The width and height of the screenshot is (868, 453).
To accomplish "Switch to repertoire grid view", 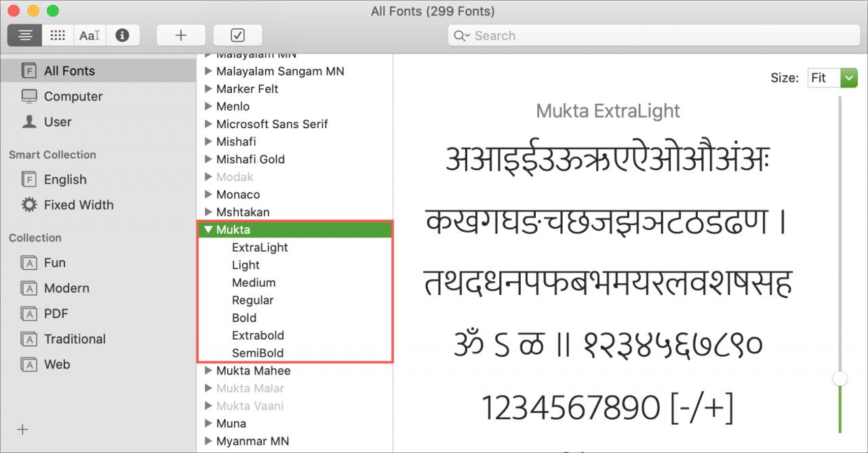I will [58, 35].
